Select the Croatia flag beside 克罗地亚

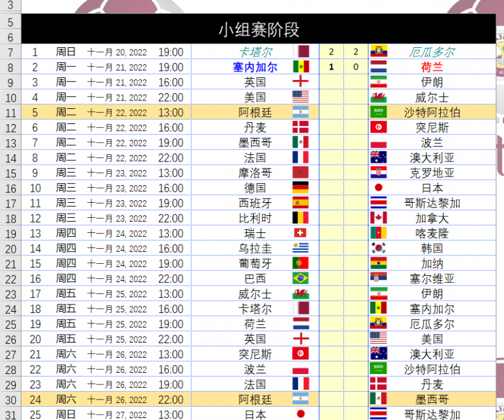point(379,173)
